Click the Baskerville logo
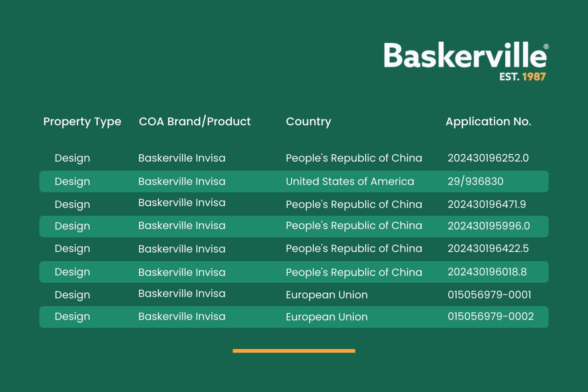Screen dimensions: 588x392 tap(465, 56)
